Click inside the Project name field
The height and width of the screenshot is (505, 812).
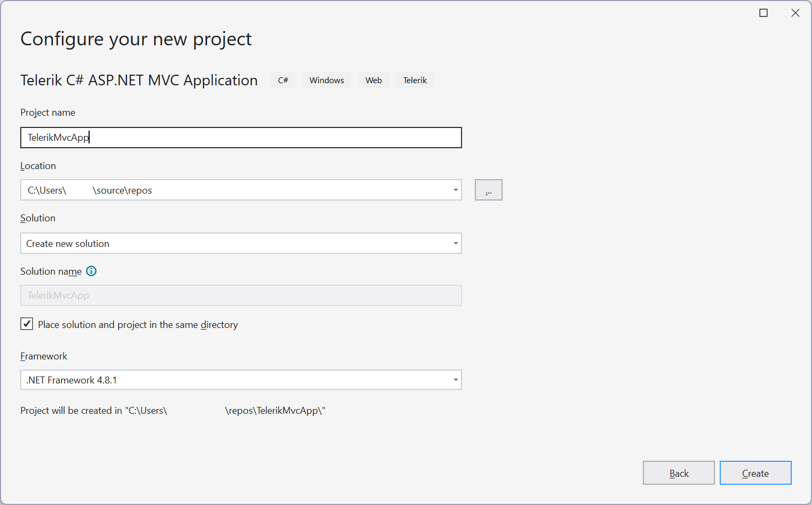click(x=241, y=138)
